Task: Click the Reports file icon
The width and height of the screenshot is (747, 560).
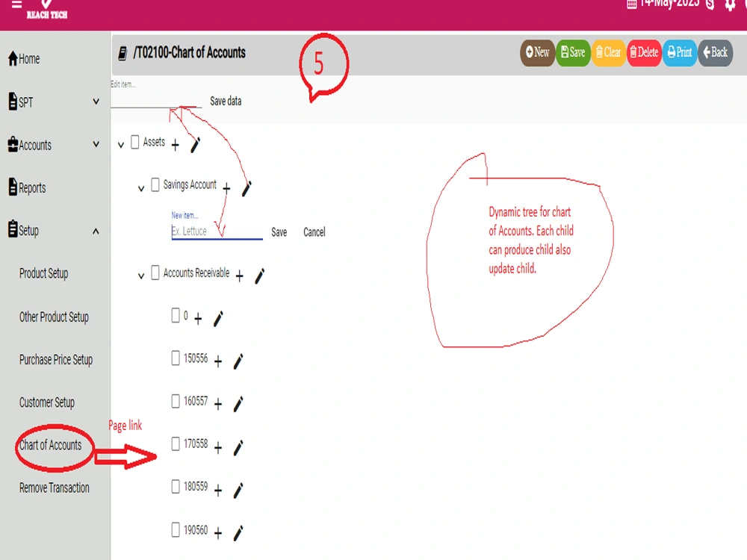Action: point(13,187)
